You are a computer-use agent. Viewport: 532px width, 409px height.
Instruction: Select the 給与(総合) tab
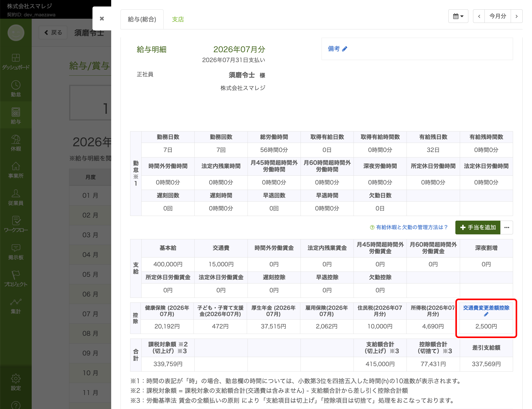pyautogui.click(x=142, y=19)
